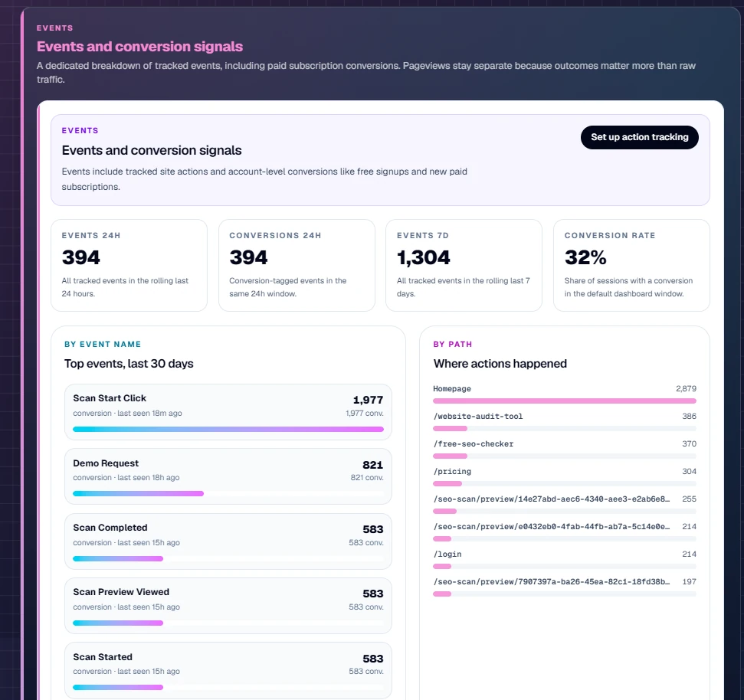Click the Homepage pink progress bar
This screenshot has height=700, width=744.
(565, 401)
